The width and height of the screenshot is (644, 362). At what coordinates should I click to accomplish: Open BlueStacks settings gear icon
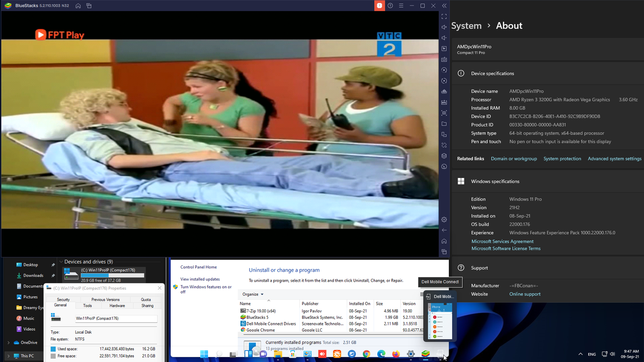(444, 220)
